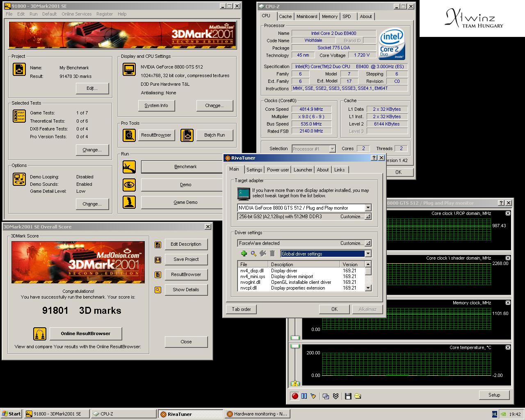Click the red record button in Hardware monitoring

pyautogui.click(x=294, y=396)
